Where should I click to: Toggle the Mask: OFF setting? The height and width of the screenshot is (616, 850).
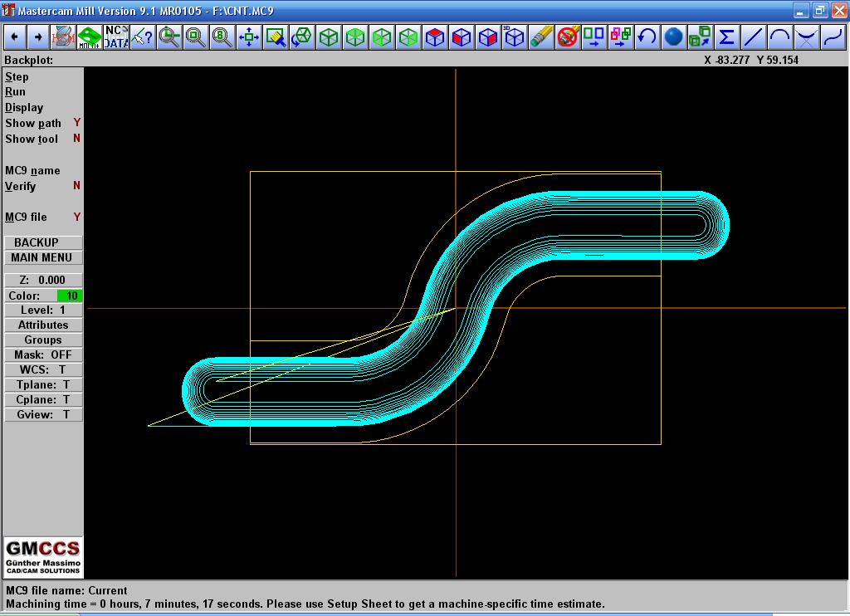coord(43,354)
